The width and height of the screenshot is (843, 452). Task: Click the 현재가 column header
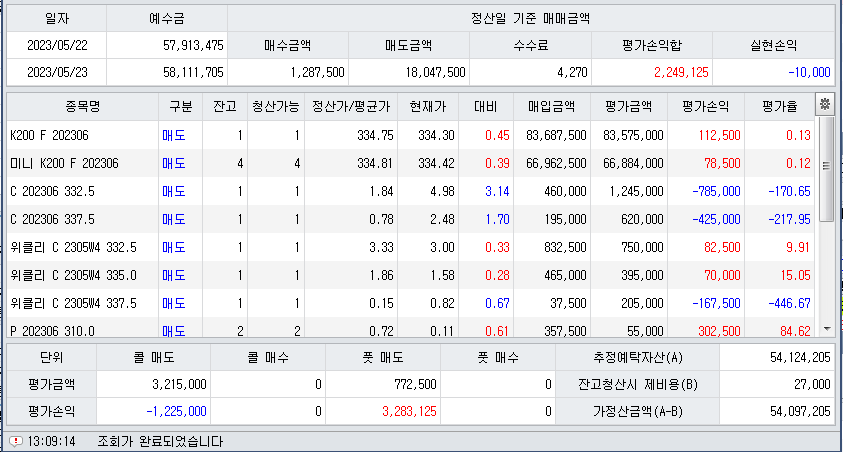pyautogui.click(x=428, y=106)
